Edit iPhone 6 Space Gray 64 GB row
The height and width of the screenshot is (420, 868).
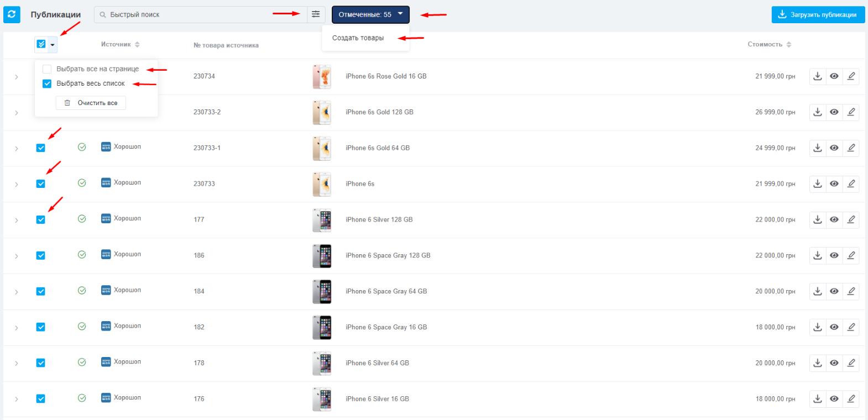pos(851,291)
